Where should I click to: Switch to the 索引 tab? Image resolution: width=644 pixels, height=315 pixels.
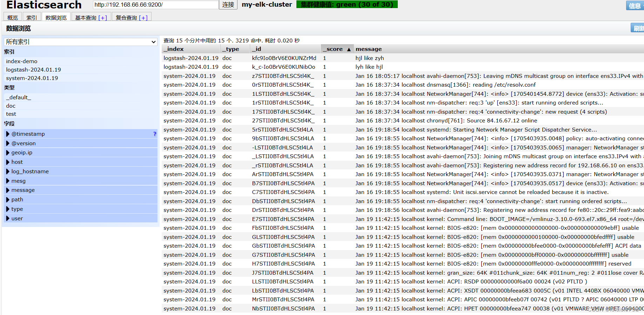pyautogui.click(x=32, y=17)
